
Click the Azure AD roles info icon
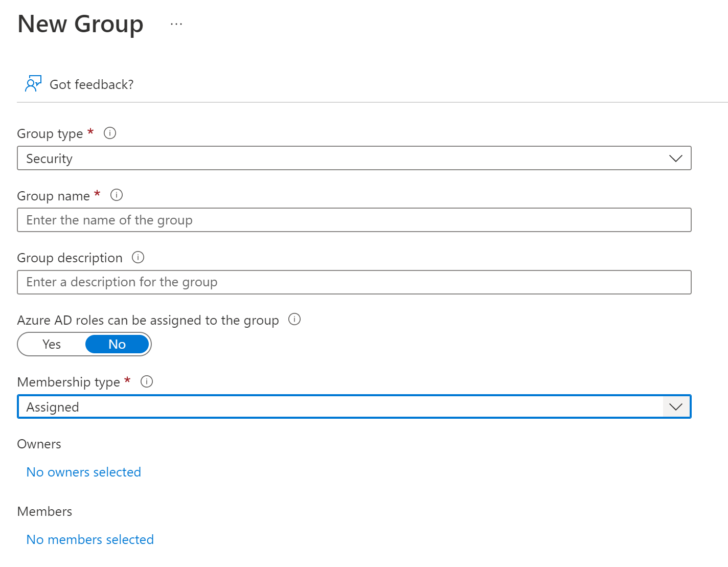tap(294, 320)
